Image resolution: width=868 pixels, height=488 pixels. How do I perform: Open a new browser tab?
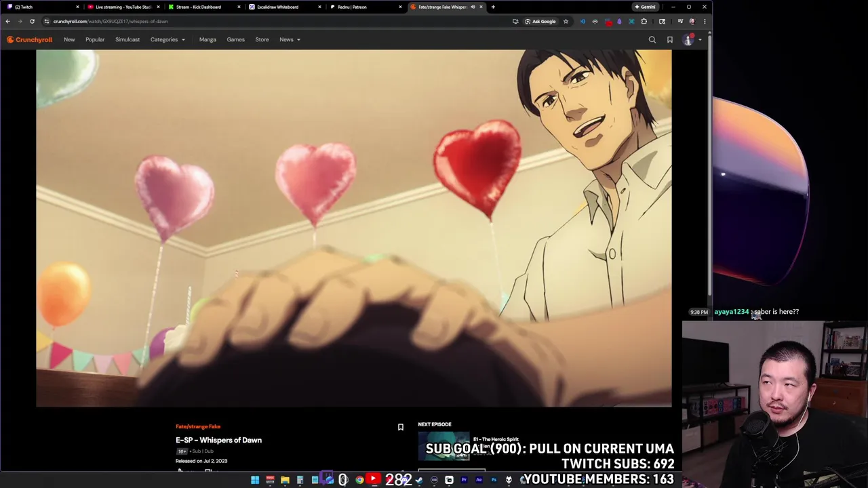[x=493, y=7]
